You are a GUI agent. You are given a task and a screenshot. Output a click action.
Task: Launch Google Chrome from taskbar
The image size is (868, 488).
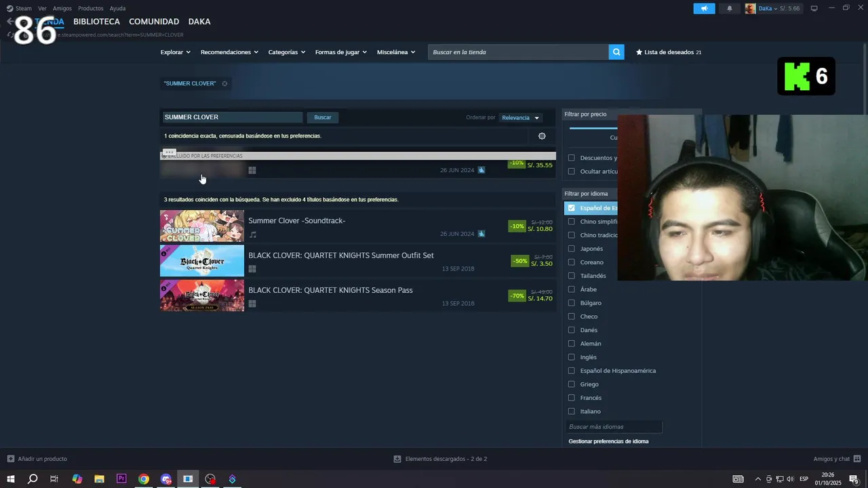(x=144, y=479)
